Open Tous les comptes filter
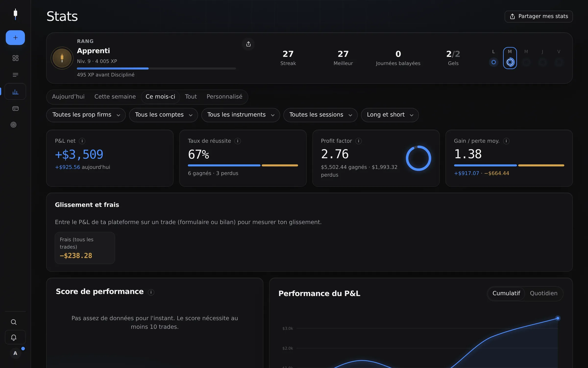The image size is (588, 368). [163, 115]
